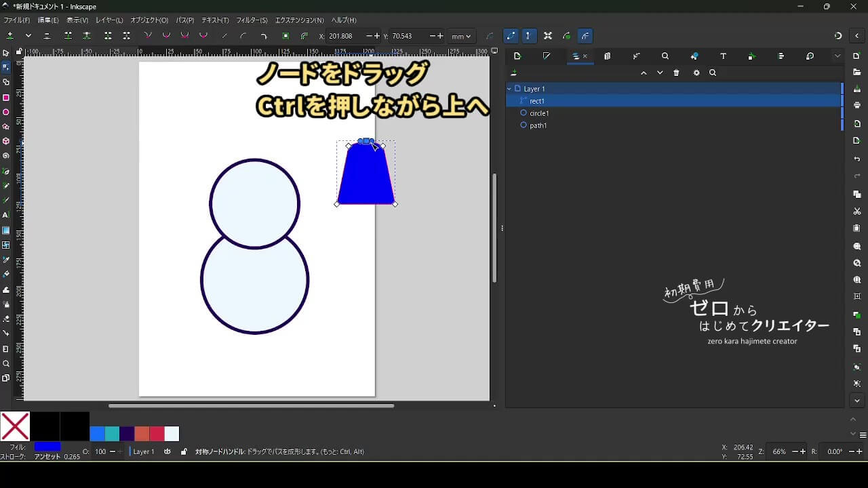Toggle the guides lock at ruler corner
868x488 pixels.
click(x=18, y=52)
